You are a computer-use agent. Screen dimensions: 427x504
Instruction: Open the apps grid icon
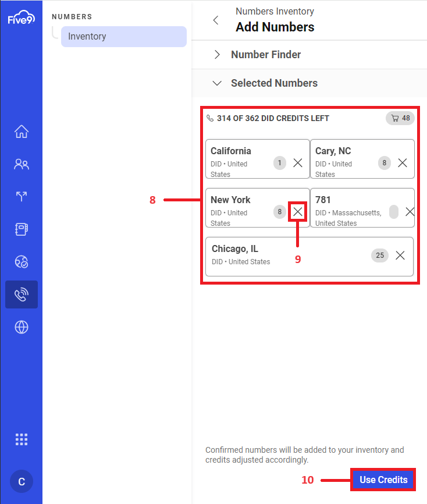(x=22, y=439)
